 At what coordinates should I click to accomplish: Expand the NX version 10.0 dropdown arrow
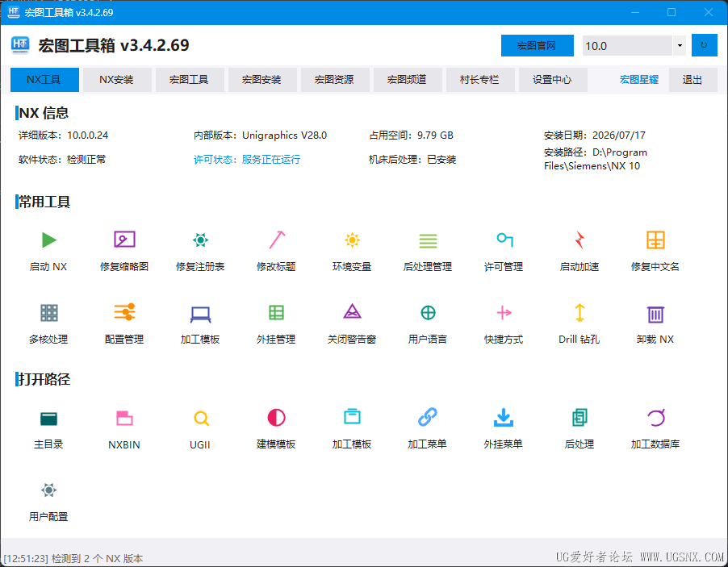(680, 45)
